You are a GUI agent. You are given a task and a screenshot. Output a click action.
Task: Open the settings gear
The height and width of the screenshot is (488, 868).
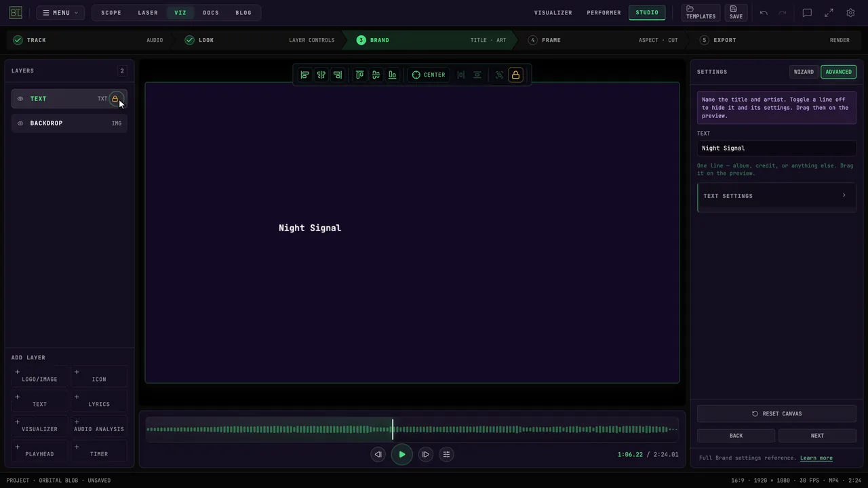[x=850, y=13]
